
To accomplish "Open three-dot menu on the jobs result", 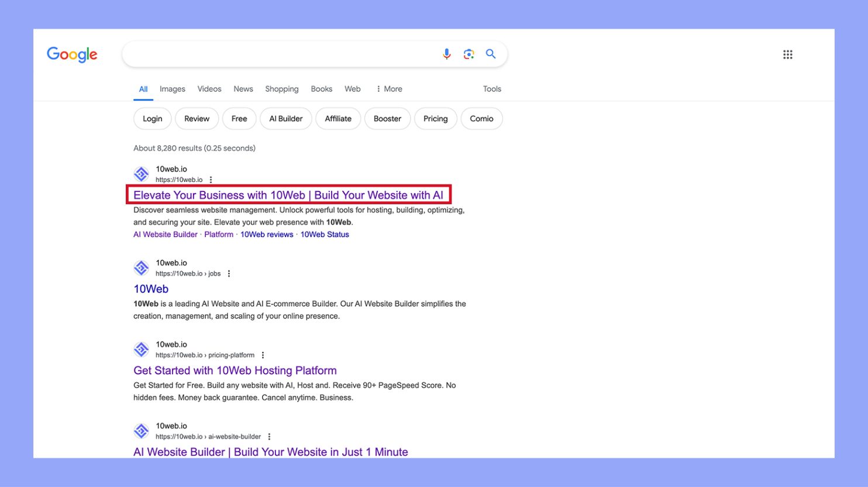I will click(229, 273).
